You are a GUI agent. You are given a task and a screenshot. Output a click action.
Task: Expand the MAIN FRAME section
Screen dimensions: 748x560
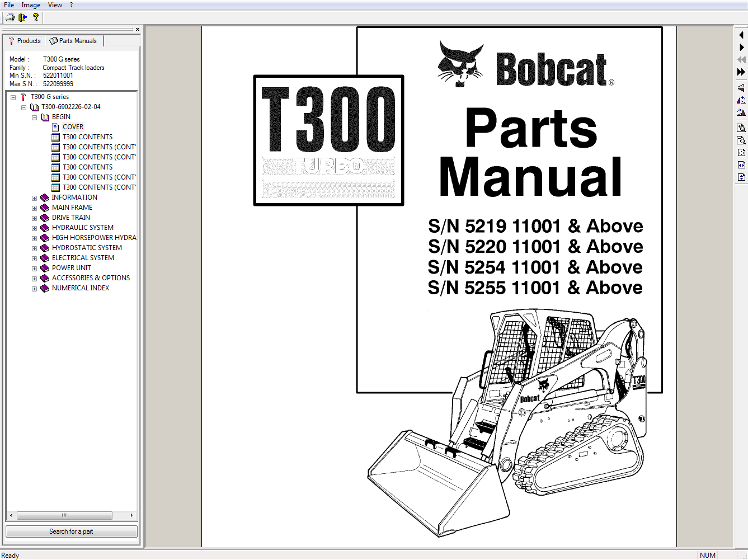coord(34,208)
